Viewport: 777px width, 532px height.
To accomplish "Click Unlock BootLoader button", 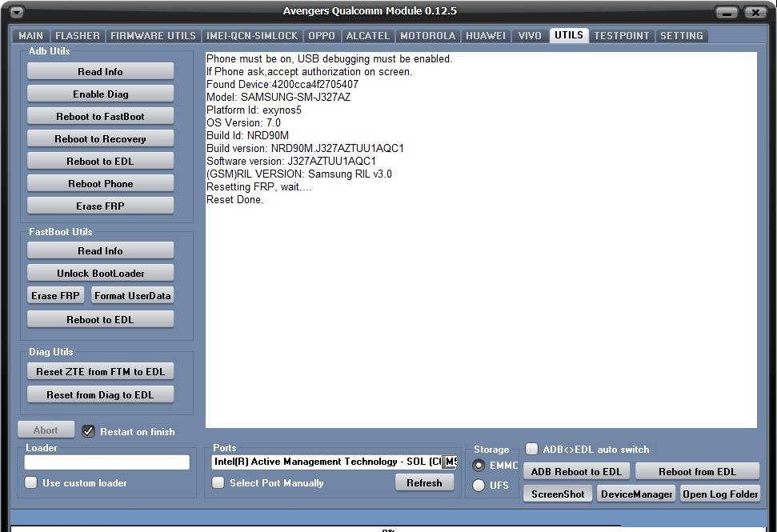I will [x=100, y=273].
